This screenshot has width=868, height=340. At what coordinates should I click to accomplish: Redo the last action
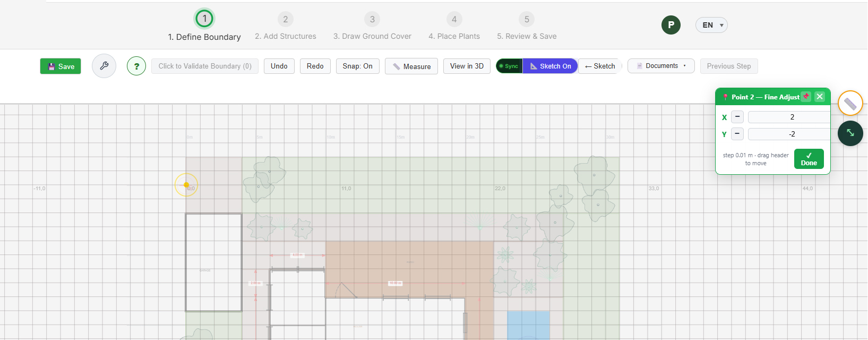click(x=315, y=66)
